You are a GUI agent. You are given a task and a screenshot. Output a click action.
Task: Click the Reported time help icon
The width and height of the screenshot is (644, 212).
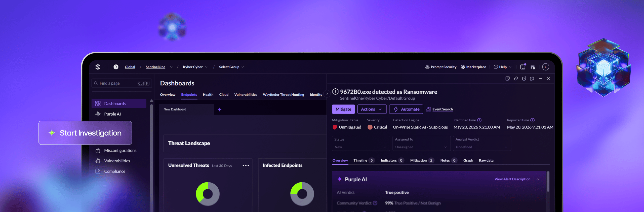pos(533,120)
